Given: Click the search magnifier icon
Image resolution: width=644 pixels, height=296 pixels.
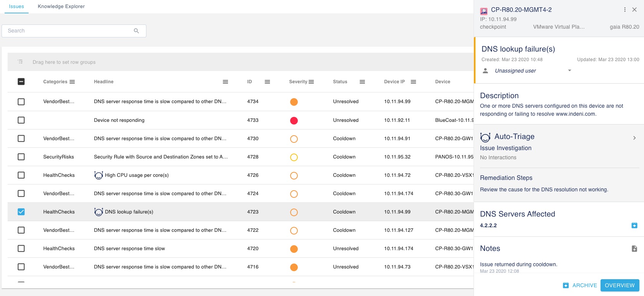Looking at the screenshot, I should coord(136,31).
